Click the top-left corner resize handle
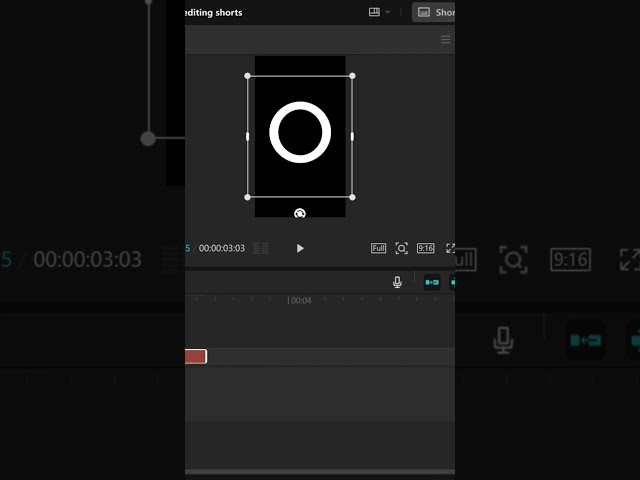 (x=247, y=76)
